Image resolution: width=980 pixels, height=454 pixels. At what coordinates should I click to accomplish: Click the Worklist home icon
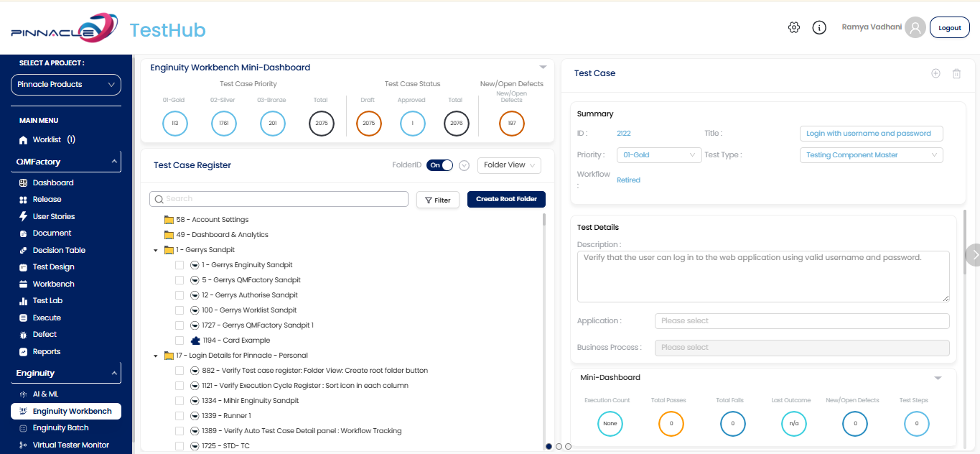pos(24,140)
